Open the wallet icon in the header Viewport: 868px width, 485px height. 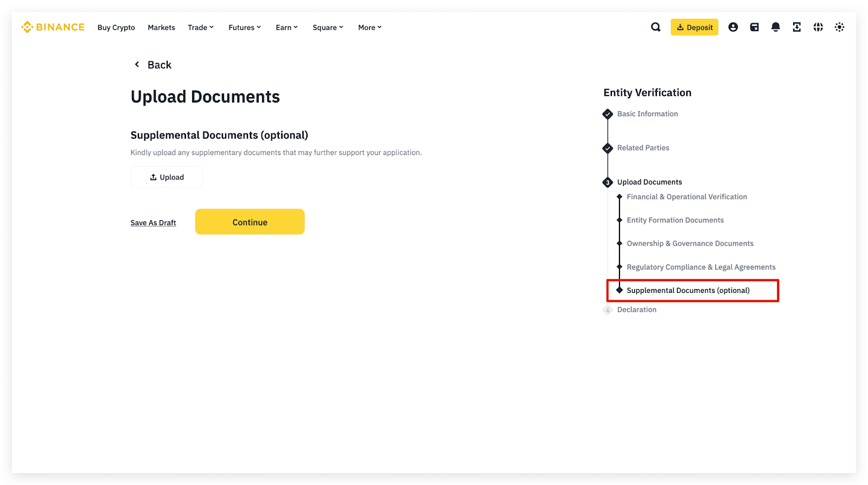[x=754, y=27]
